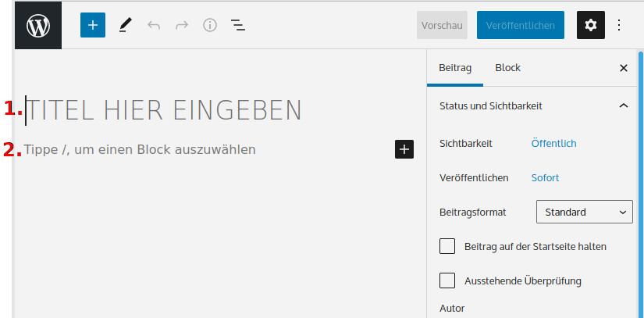Screen dimensions: 644x318
Task: Open the three-dot options menu
Action: coord(619,26)
